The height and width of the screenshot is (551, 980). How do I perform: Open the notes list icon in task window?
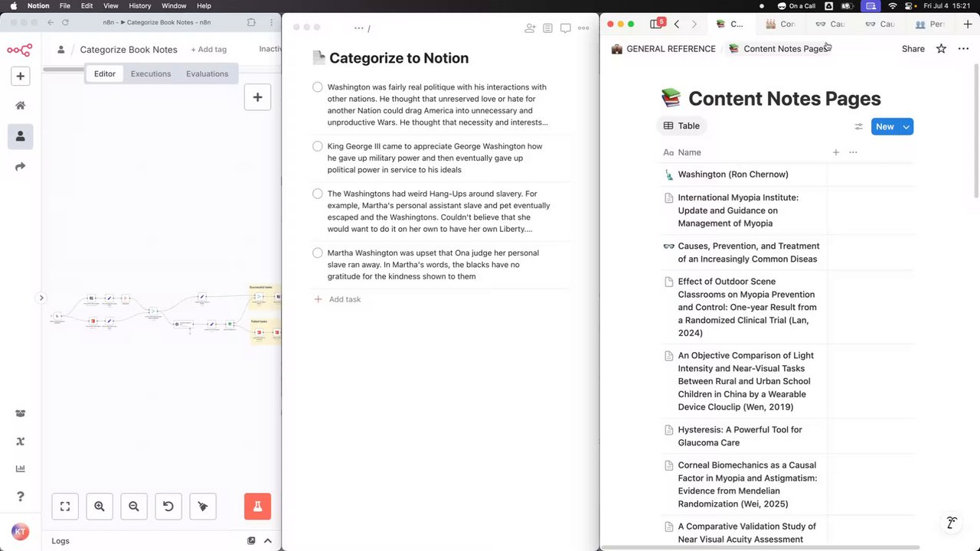pos(547,28)
